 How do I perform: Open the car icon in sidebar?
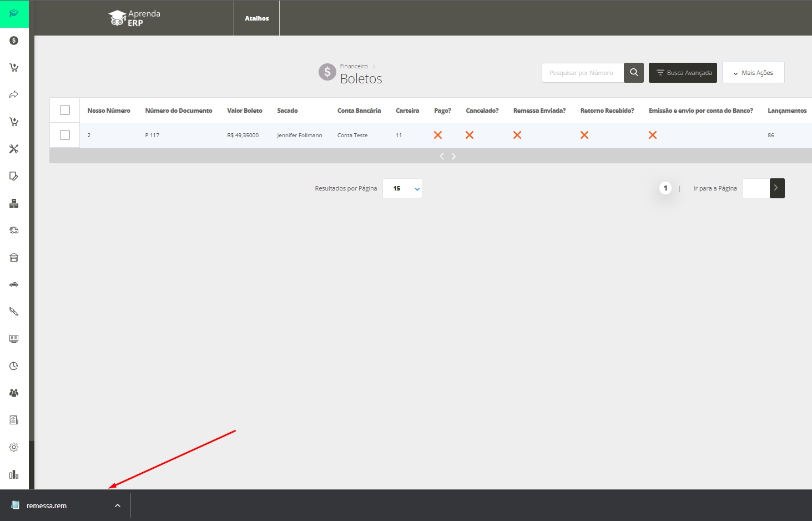pyautogui.click(x=14, y=284)
